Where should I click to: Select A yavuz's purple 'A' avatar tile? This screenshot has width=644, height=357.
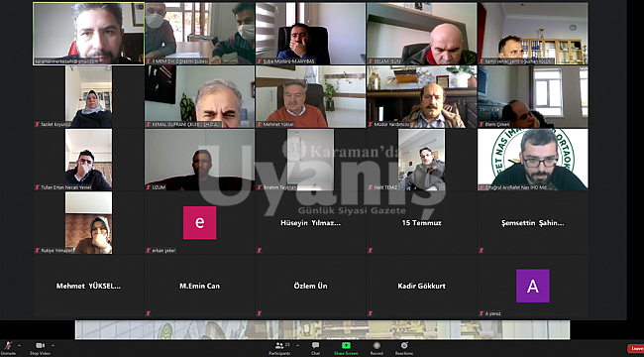(x=533, y=286)
